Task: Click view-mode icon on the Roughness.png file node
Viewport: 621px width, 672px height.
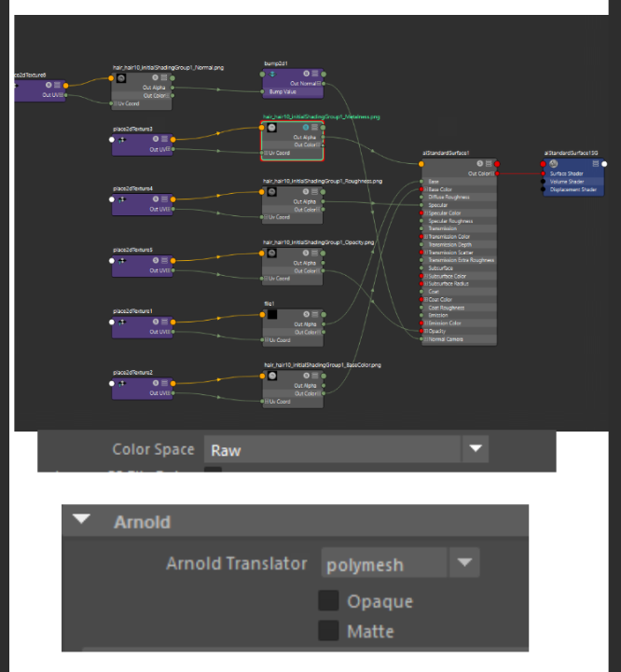Action: coord(315,192)
